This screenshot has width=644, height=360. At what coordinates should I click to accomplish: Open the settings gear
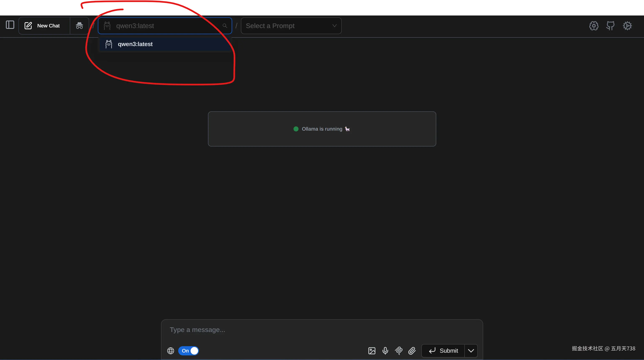[x=627, y=26]
